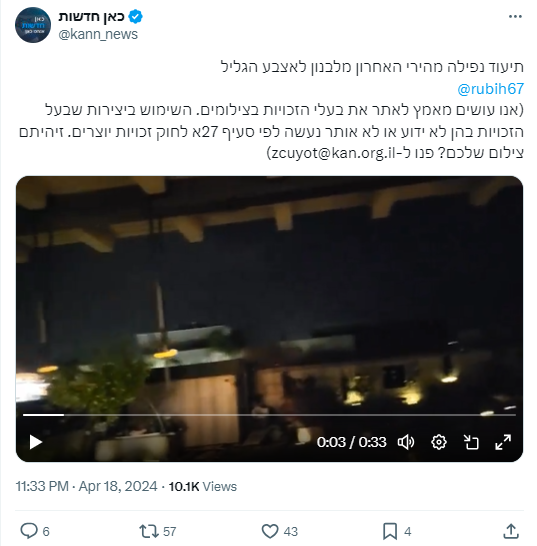Open video settings gear icon
This screenshot has height=546, width=537.
(x=438, y=442)
